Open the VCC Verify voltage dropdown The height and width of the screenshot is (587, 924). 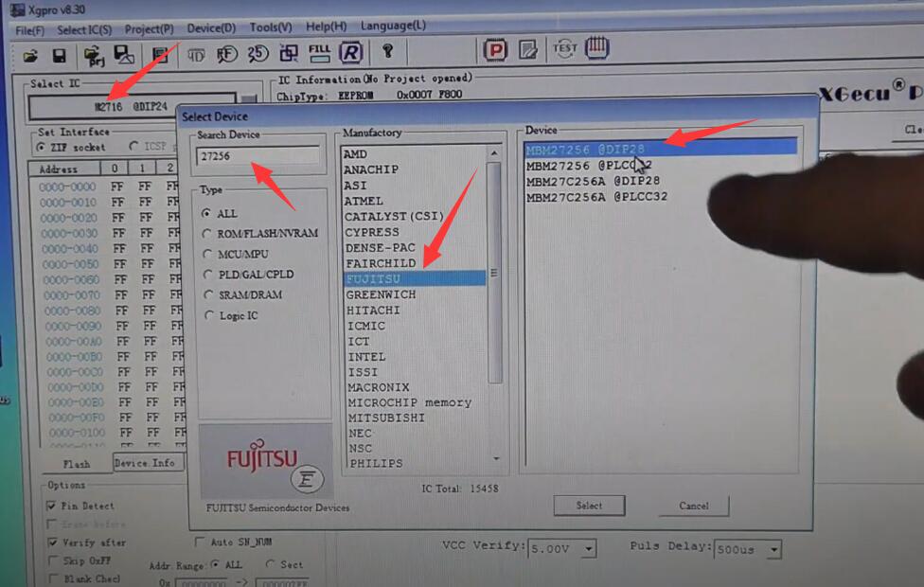588,549
